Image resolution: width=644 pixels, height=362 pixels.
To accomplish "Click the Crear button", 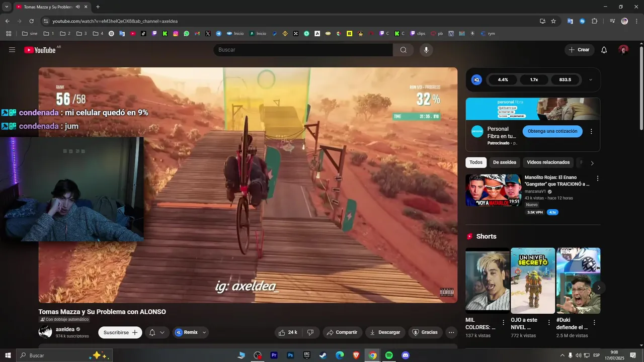I will pyautogui.click(x=579, y=50).
